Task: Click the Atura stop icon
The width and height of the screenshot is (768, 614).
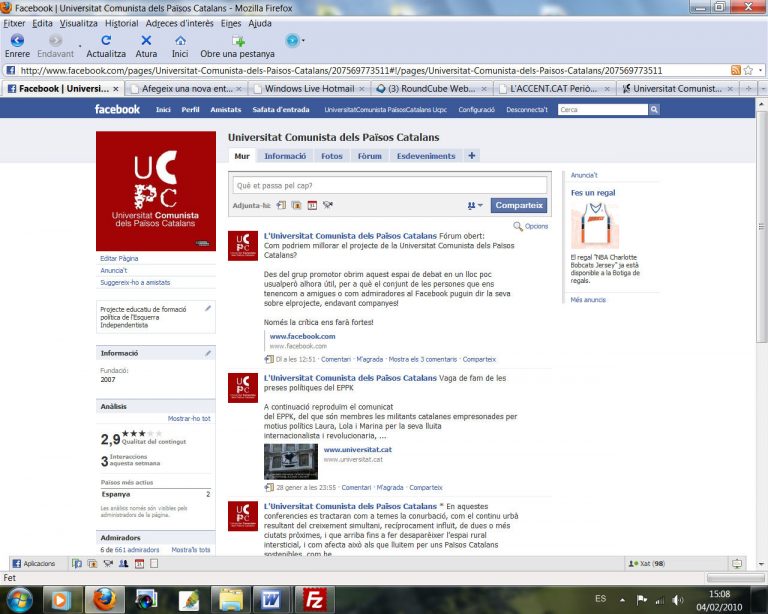Action: point(146,40)
